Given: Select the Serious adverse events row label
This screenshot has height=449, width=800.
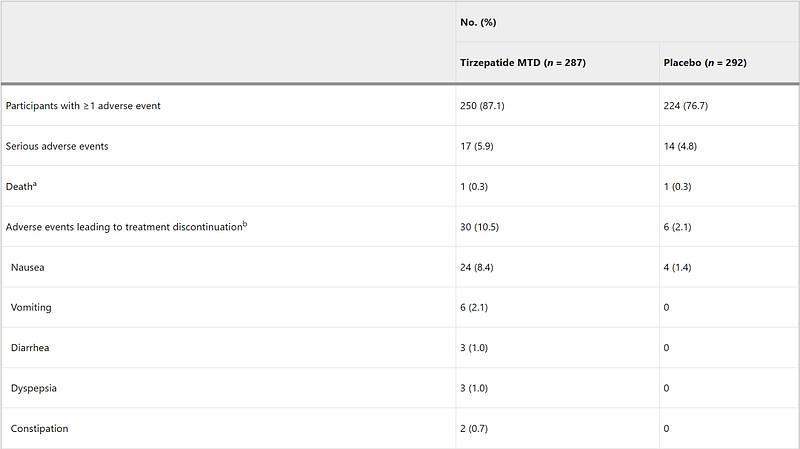Looking at the screenshot, I should 57,146.
